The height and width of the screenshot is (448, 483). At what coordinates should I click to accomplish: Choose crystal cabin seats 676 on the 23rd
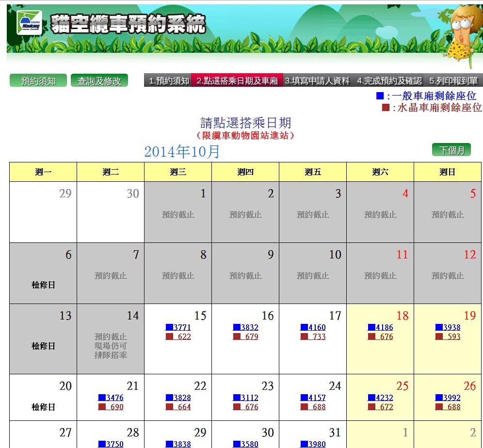pyautogui.click(x=245, y=407)
